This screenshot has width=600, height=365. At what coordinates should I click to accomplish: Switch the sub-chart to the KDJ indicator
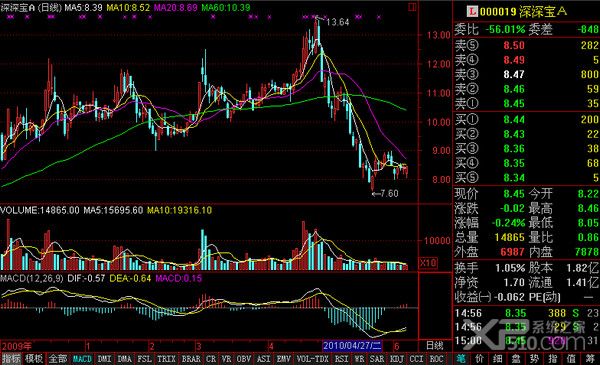397,359
